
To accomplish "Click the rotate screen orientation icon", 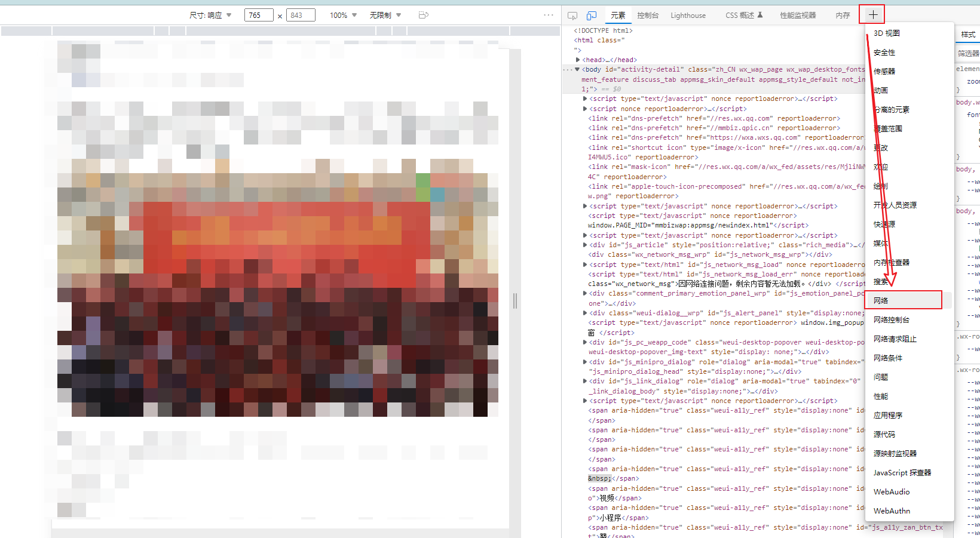I will pos(424,15).
